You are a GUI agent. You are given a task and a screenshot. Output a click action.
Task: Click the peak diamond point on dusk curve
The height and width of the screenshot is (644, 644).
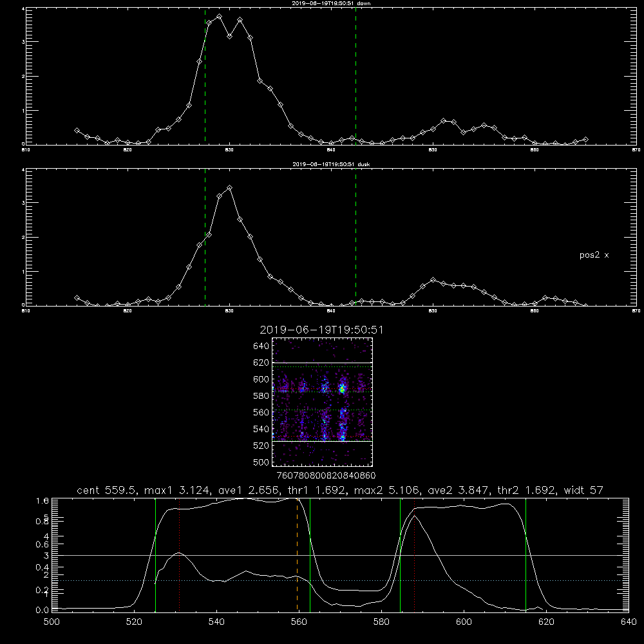pos(230,187)
